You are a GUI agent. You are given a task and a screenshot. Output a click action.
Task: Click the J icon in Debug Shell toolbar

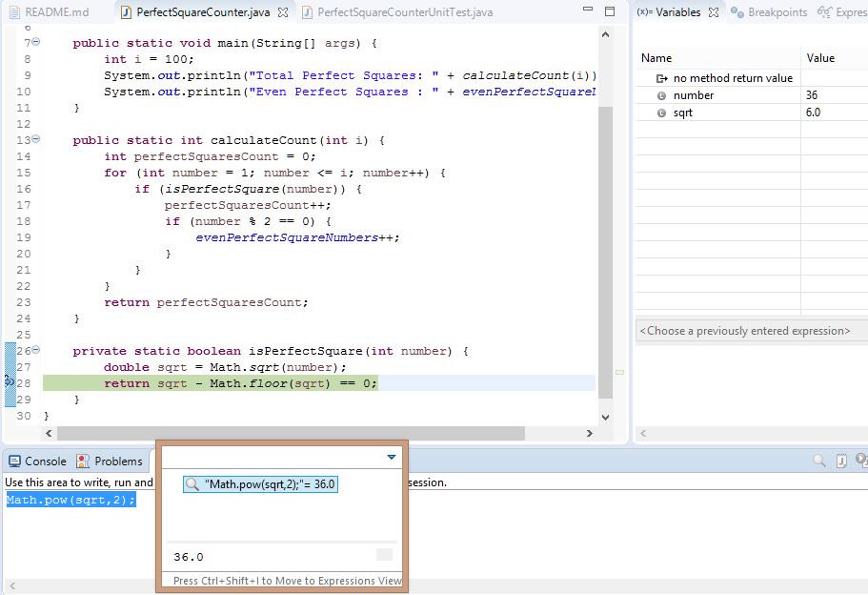tap(841, 462)
